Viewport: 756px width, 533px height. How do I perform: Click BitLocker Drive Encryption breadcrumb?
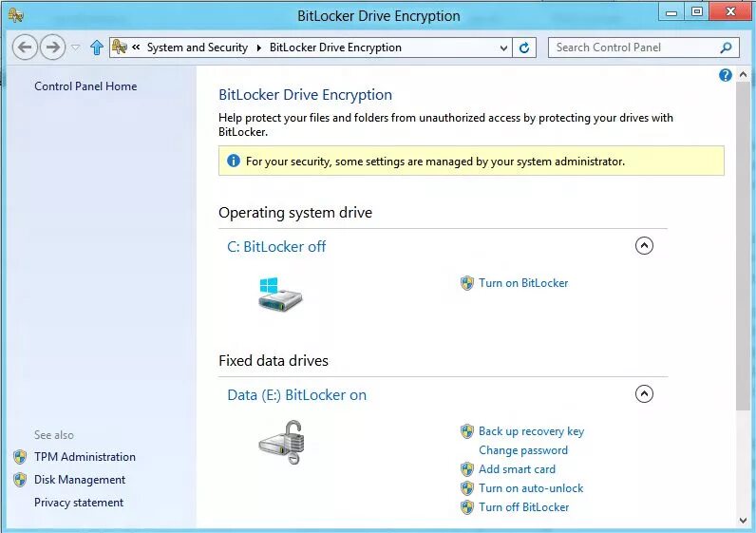(x=335, y=48)
